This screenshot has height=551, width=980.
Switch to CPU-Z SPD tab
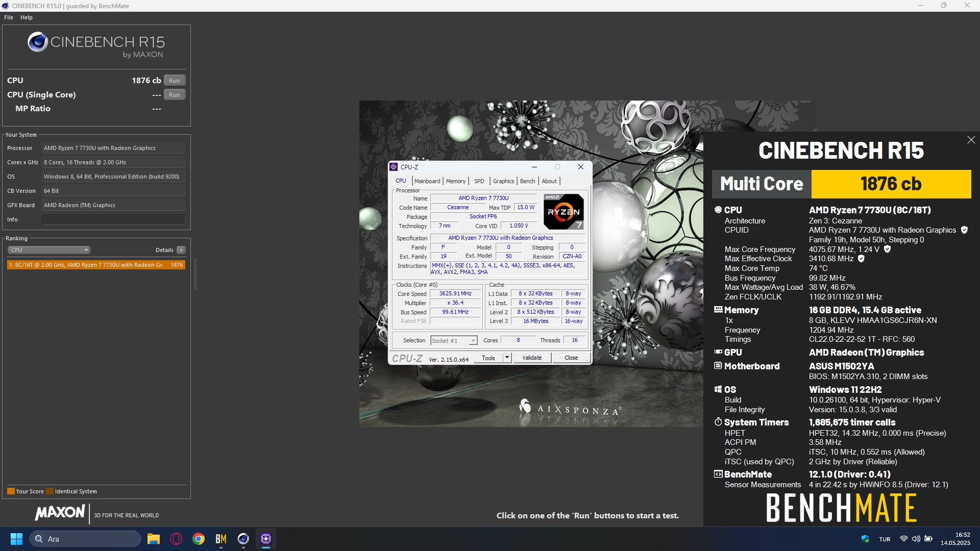(479, 181)
